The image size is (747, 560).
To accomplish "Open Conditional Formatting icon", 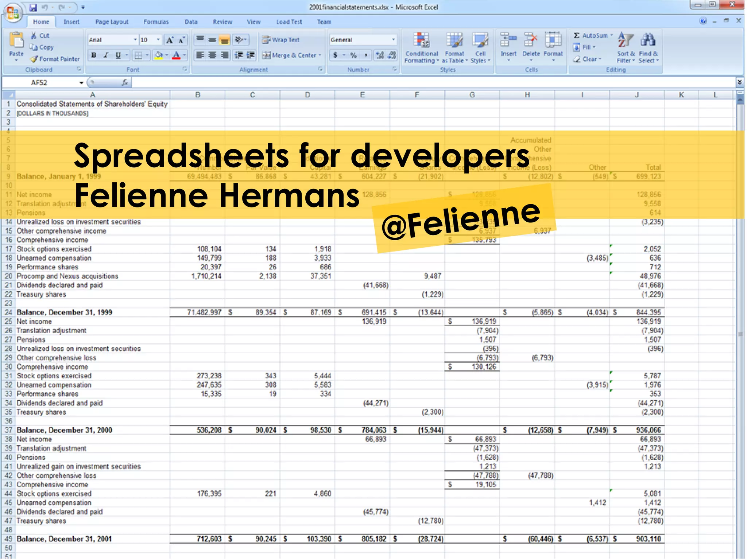I will point(422,40).
